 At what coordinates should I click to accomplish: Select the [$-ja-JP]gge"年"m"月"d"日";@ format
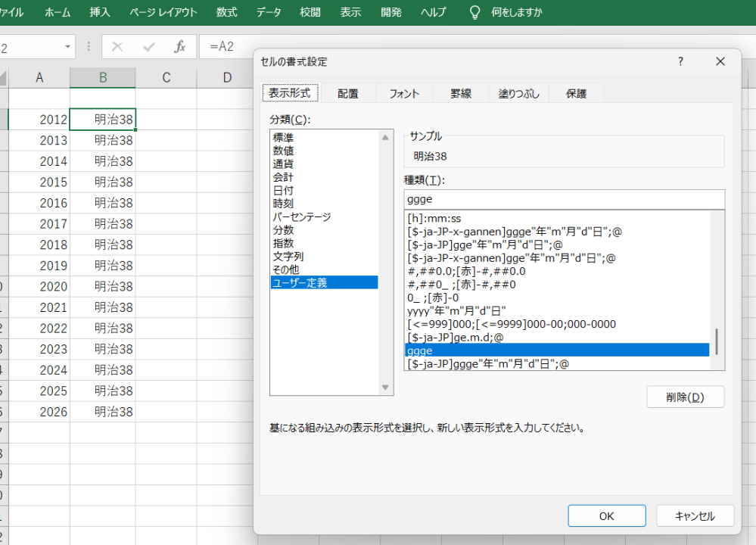[x=557, y=245]
